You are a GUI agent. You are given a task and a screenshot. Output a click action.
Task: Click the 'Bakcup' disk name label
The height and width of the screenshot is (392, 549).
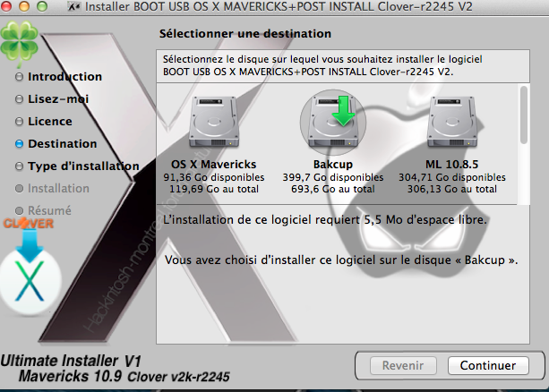[x=333, y=164]
